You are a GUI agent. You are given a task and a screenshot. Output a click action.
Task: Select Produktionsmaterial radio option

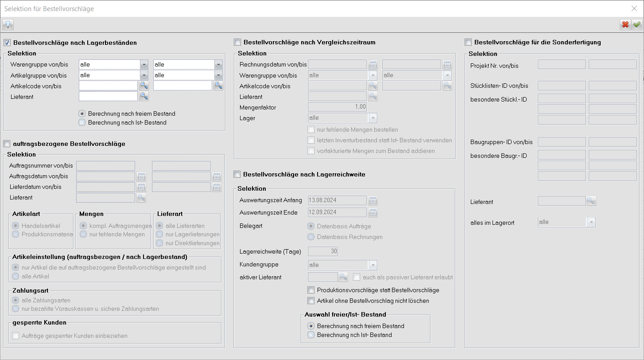16,234
